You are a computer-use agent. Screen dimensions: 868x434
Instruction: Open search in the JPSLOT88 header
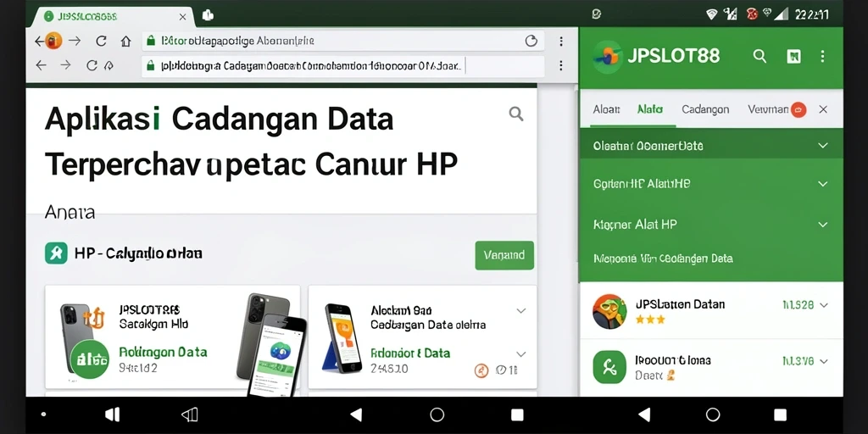pyautogui.click(x=760, y=56)
